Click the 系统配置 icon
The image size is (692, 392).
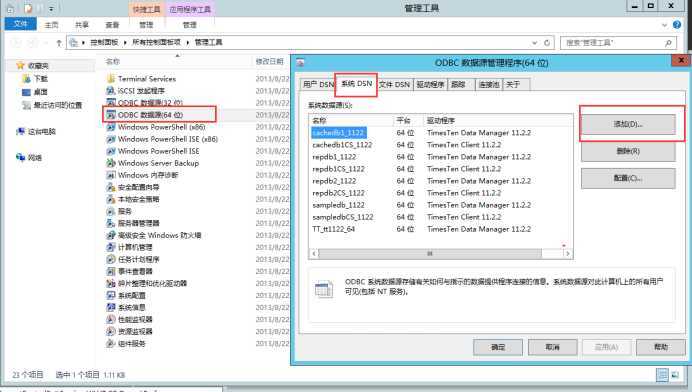tap(111, 295)
